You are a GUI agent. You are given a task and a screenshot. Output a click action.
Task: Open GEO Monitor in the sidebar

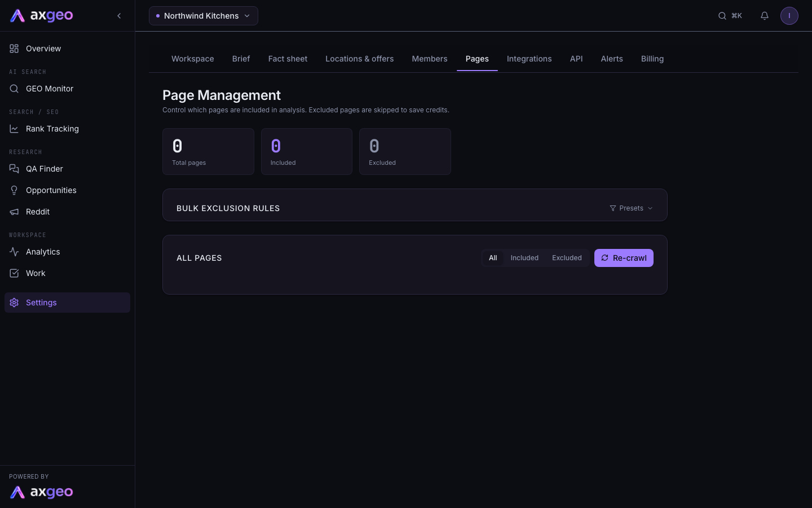pos(67,89)
